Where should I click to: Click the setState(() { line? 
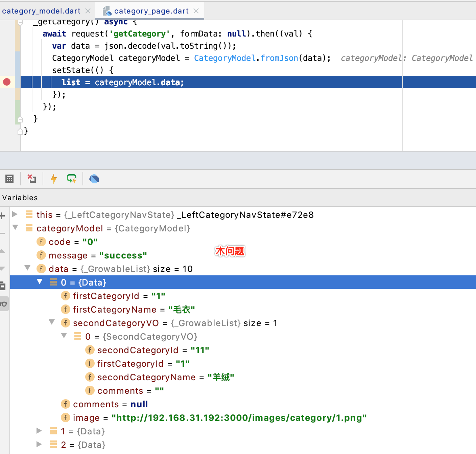coord(82,70)
